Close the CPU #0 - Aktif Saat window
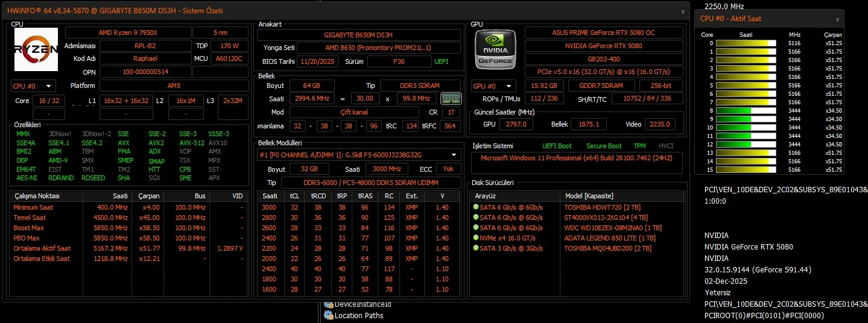 pyautogui.click(x=837, y=19)
